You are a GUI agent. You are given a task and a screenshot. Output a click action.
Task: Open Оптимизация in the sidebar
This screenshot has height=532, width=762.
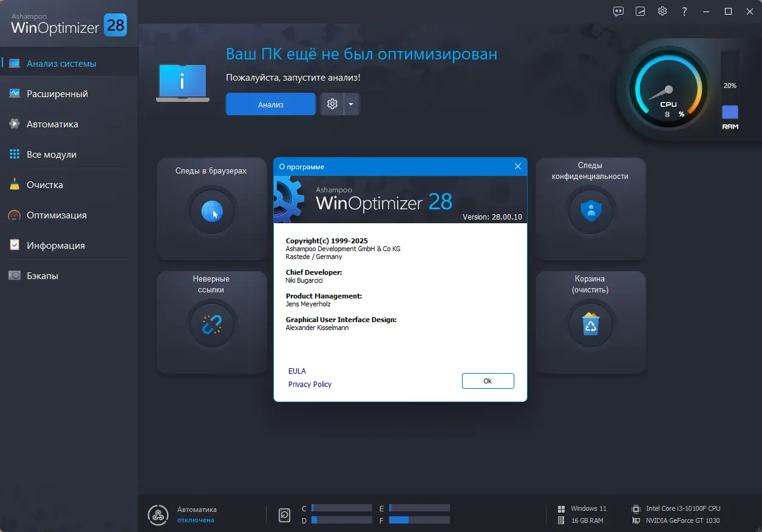pyautogui.click(x=69, y=215)
